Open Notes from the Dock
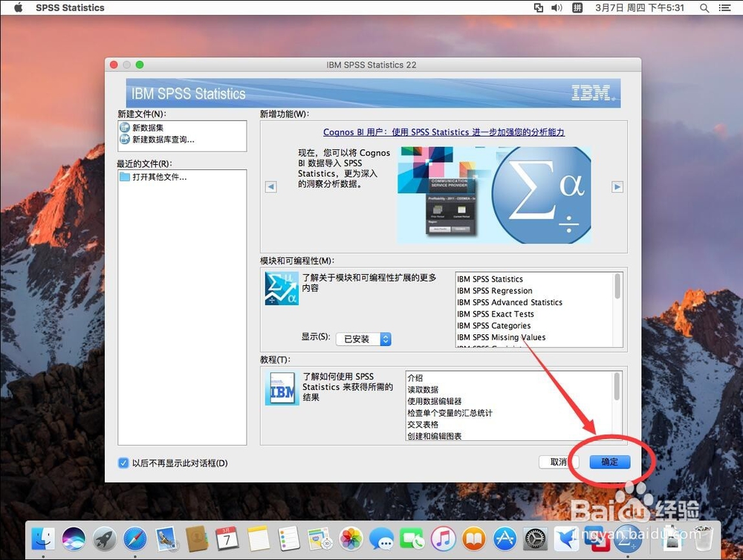The width and height of the screenshot is (743, 560). pyautogui.click(x=259, y=538)
